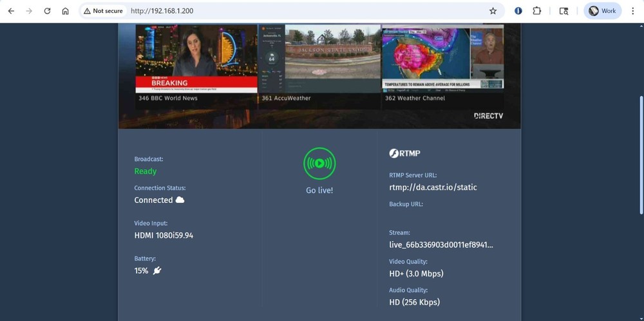
Task: Click the RTMP Server URL: label
Action: coord(413,175)
